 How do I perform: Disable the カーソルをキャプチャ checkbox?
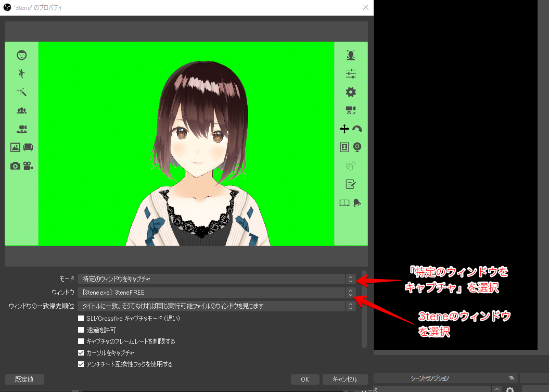click(81, 352)
